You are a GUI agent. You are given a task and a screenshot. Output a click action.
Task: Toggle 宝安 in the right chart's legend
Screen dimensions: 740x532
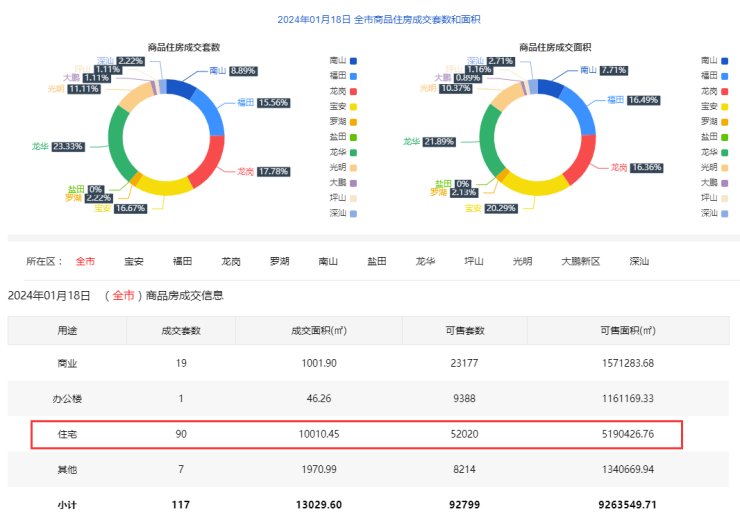[715, 106]
